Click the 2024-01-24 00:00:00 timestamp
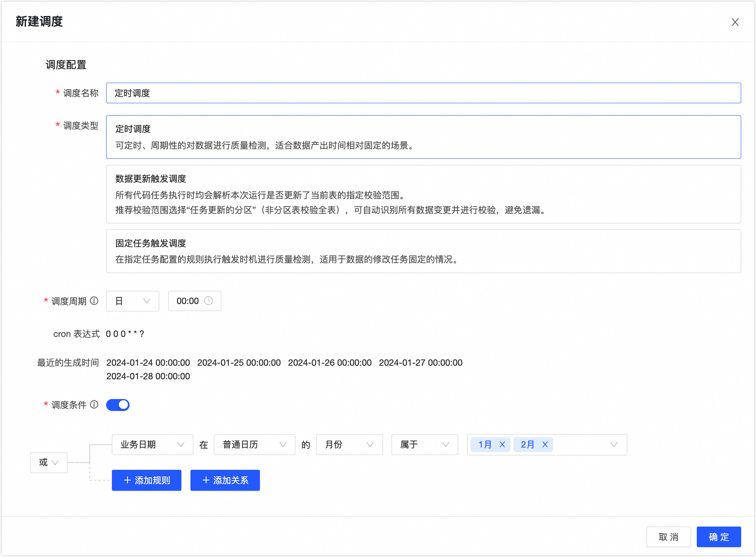 [148, 362]
